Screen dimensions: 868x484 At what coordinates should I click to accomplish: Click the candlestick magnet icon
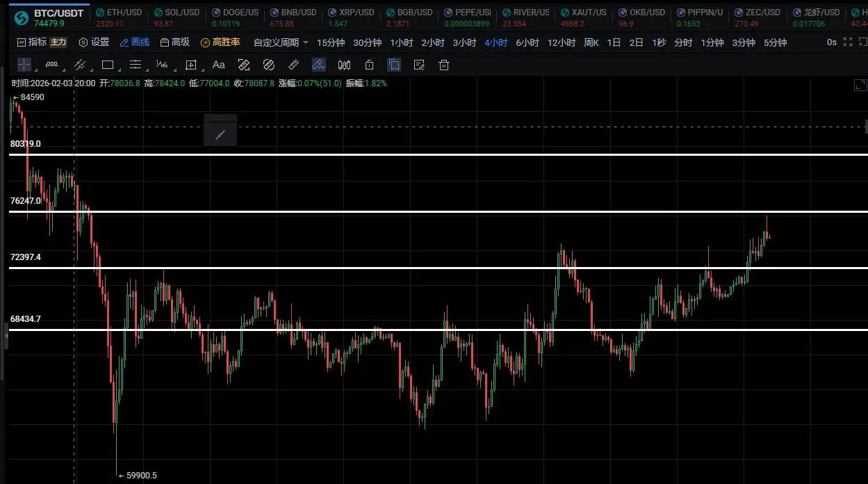click(x=344, y=65)
